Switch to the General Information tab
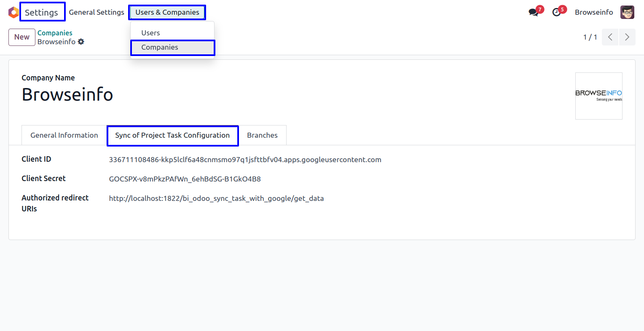This screenshot has width=644, height=331. coord(64,135)
